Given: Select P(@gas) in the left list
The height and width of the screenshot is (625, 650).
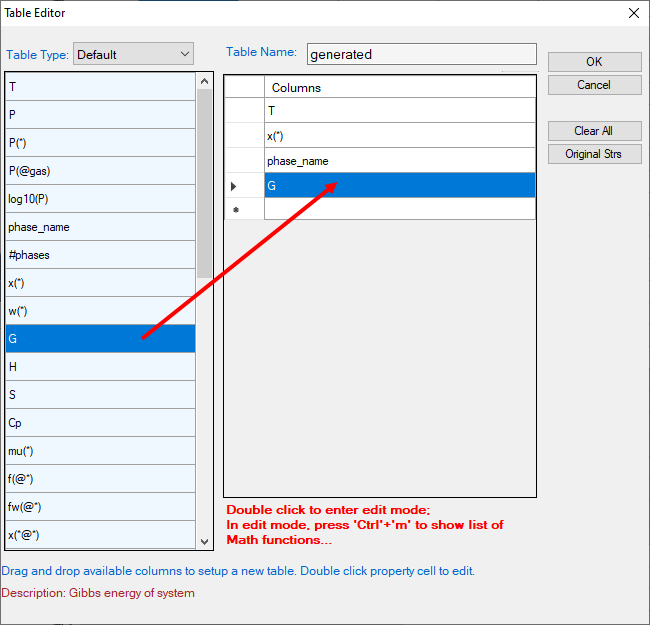Looking at the screenshot, I should 100,171.
